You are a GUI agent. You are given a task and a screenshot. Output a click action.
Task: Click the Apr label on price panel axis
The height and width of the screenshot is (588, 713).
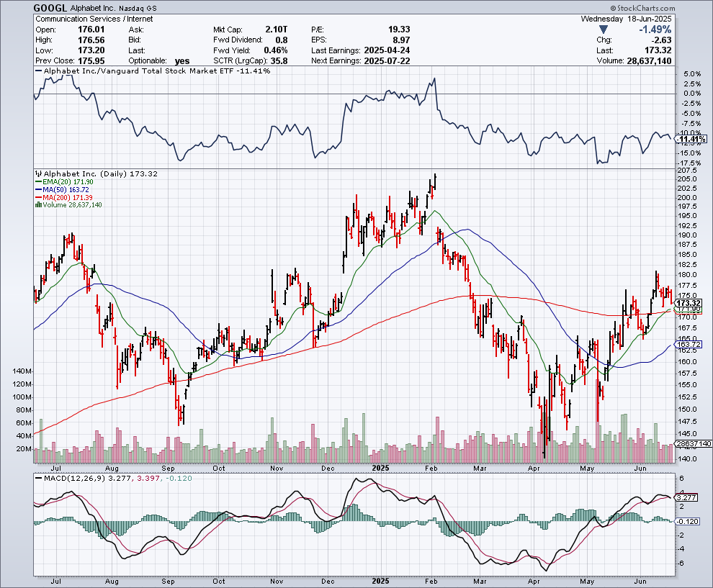pyautogui.click(x=534, y=468)
